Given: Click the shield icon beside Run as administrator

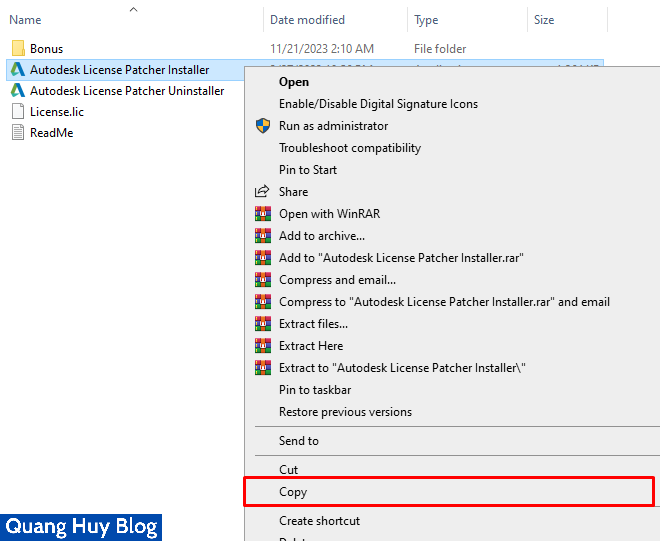Looking at the screenshot, I should click(x=263, y=125).
